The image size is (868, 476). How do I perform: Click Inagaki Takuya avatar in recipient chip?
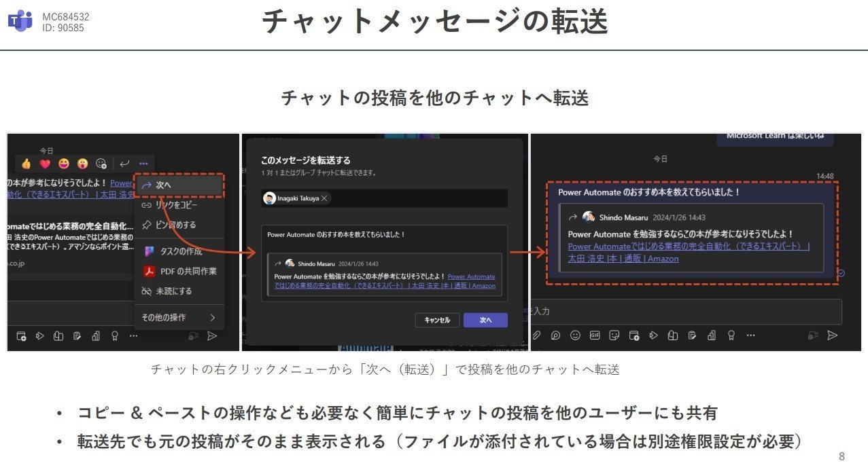pyautogui.click(x=269, y=198)
